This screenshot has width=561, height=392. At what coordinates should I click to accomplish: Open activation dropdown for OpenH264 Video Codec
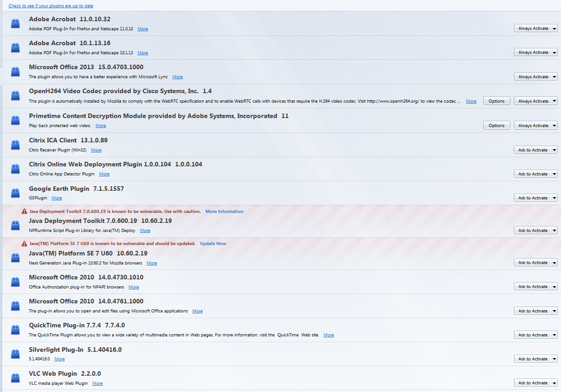click(536, 101)
